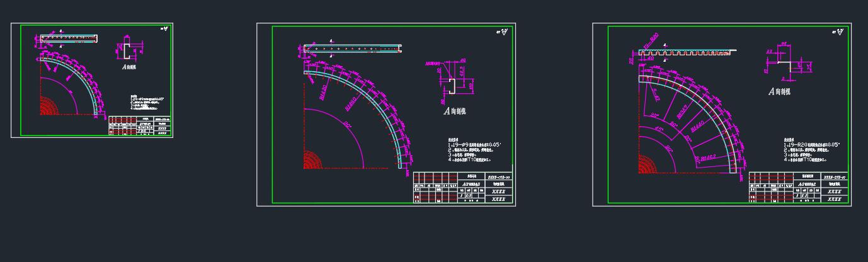Select the red concentric arcs in middle drawing
868x262 pixels.
pyautogui.click(x=312, y=159)
